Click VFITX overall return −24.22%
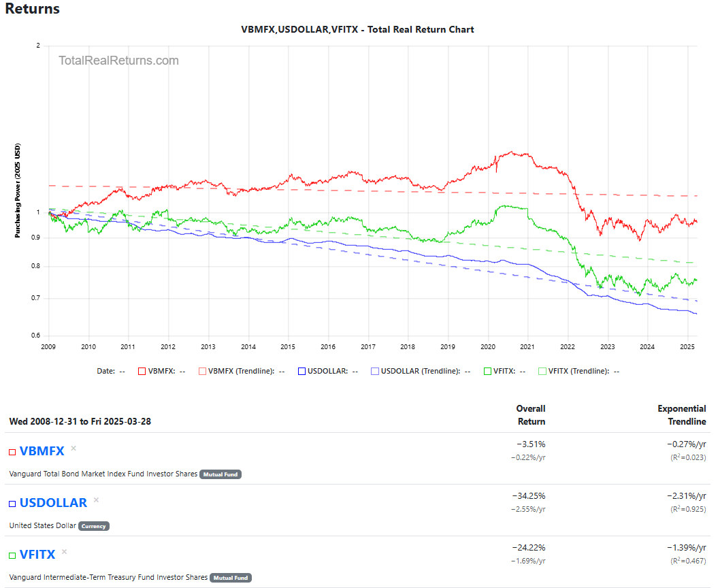Screen dimensions: 718x588 [x=529, y=548]
